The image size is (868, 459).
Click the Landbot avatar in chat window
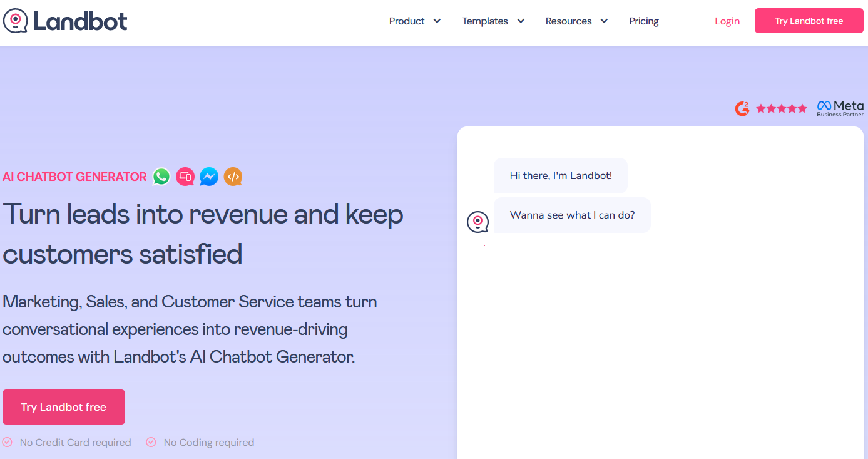[477, 222]
